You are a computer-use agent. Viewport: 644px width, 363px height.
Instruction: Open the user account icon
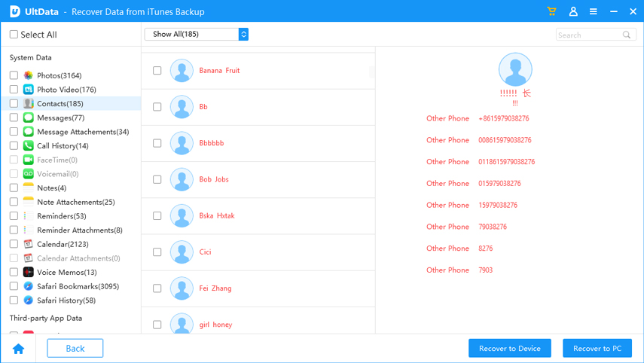coord(573,12)
